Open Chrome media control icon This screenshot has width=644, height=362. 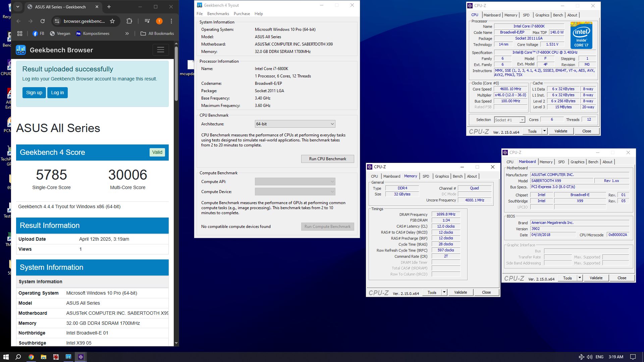tap(147, 21)
